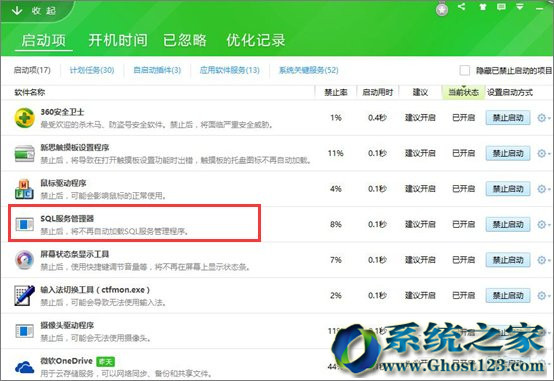Open gear dropdown for SQL服务管理器 row
Screen dimensions: 554x381
[x=543, y=224]
